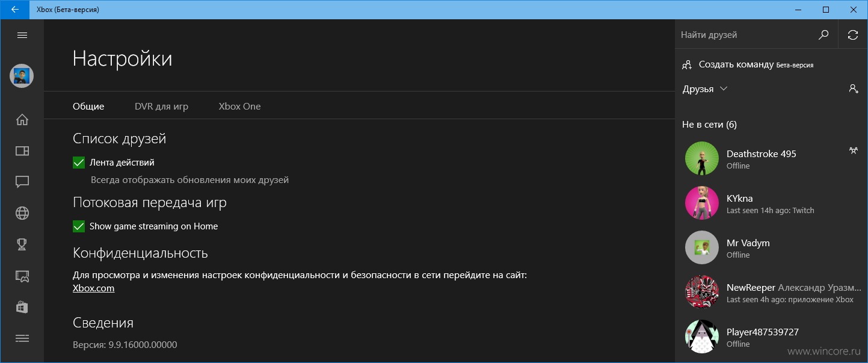Click the create party people icon

click(x=687, y=64)
